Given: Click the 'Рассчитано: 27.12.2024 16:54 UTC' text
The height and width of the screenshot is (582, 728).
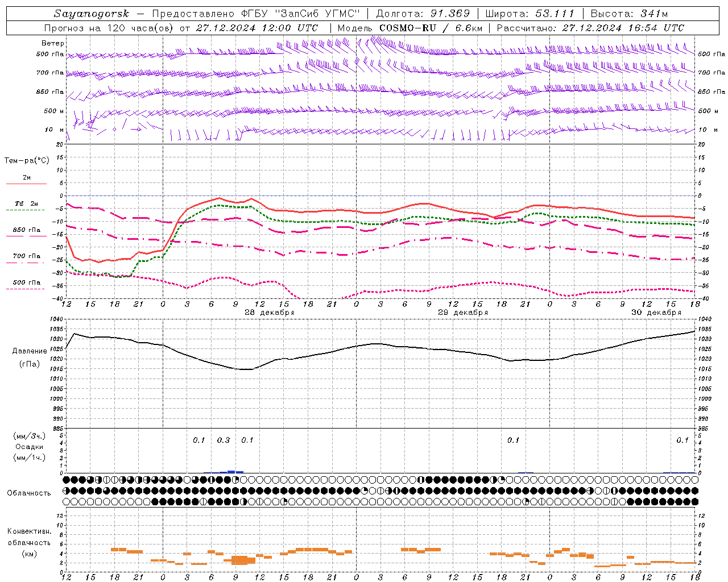Looking at the screenshot, I should pyautogui.click(x=590, y=28).
